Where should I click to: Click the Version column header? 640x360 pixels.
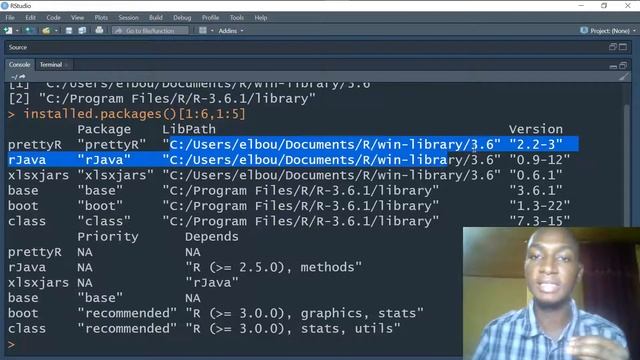[536, 129]
